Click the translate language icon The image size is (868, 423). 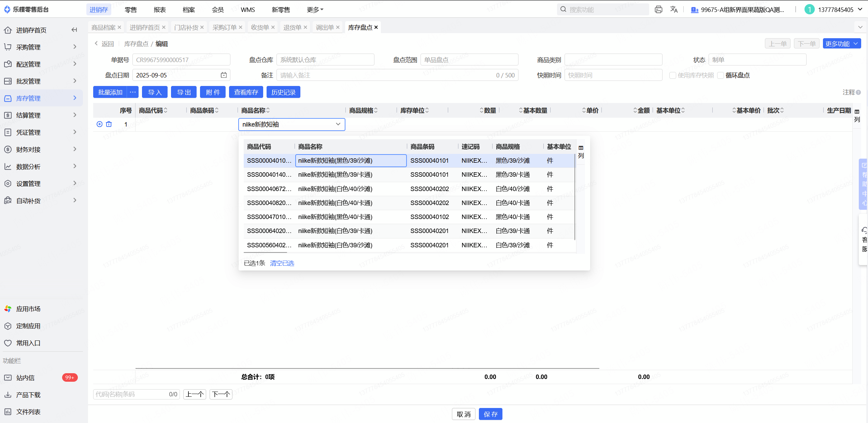[x=674, y=10]
